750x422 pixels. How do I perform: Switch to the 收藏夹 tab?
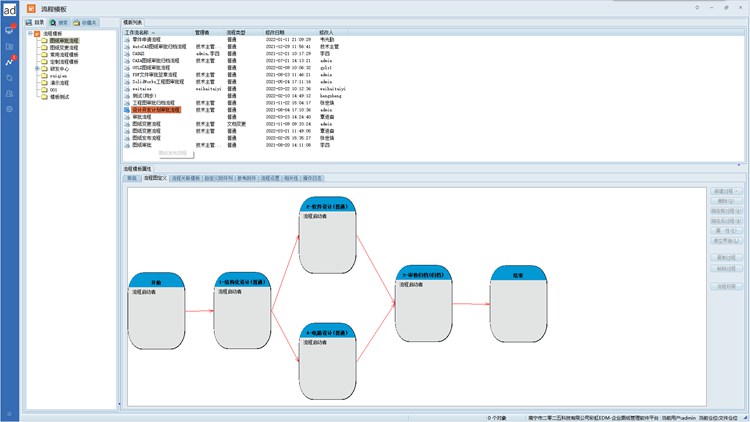pyautogui.click(x=88, y=21)
